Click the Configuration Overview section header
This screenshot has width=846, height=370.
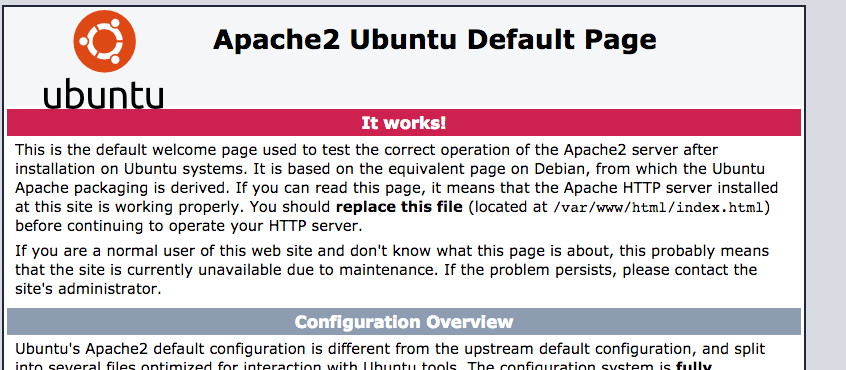[404, 321]
